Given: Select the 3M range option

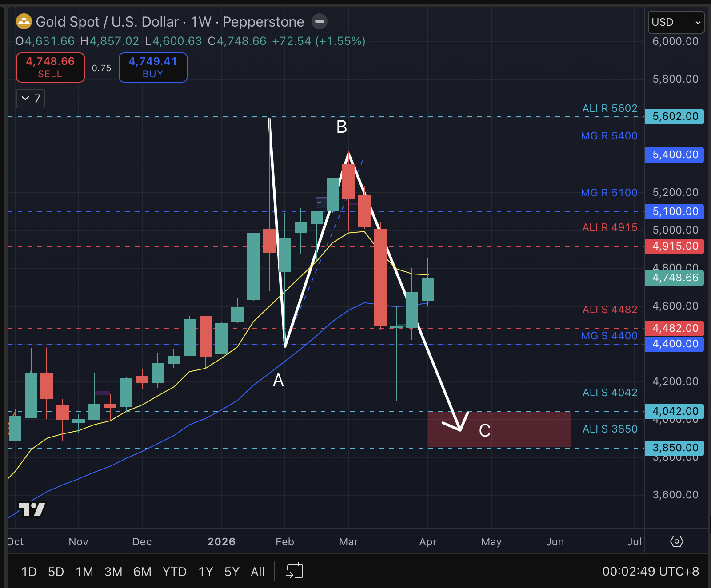Looking at the screenshot, I should click(x=113, y=572).
